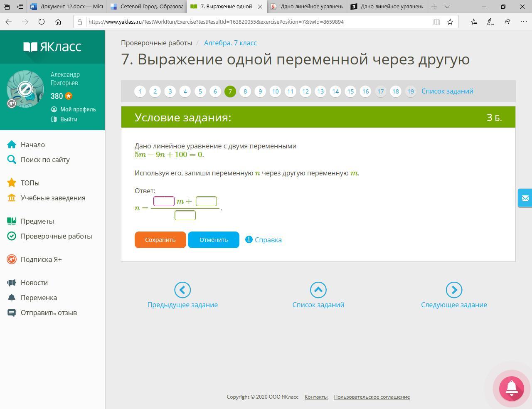Viewport: 532px width, 409px height.
Task: Switch to the tab with the red Я icon
Action: point(307,7)
